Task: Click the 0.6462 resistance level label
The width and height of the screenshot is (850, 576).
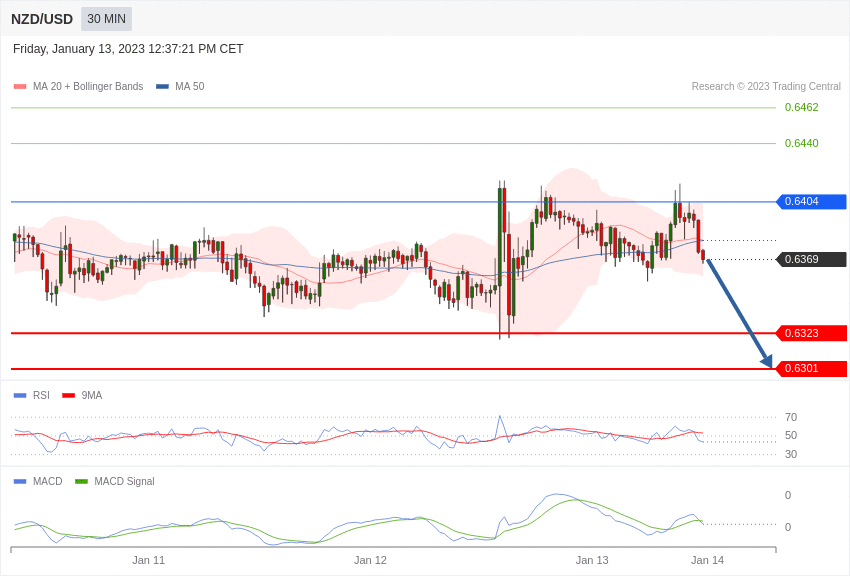Action: click(802, 107)
